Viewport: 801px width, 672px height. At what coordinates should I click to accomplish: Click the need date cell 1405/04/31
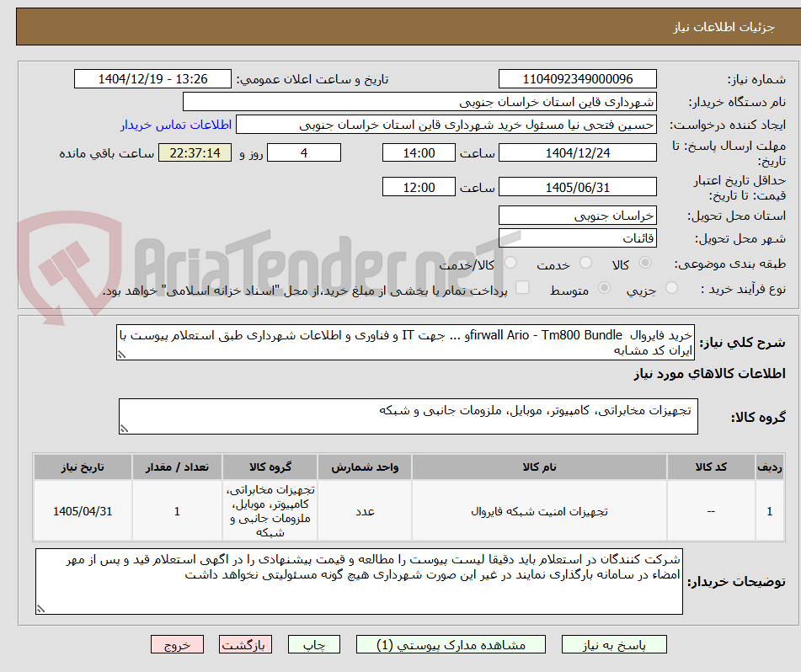tap(83, 511)
